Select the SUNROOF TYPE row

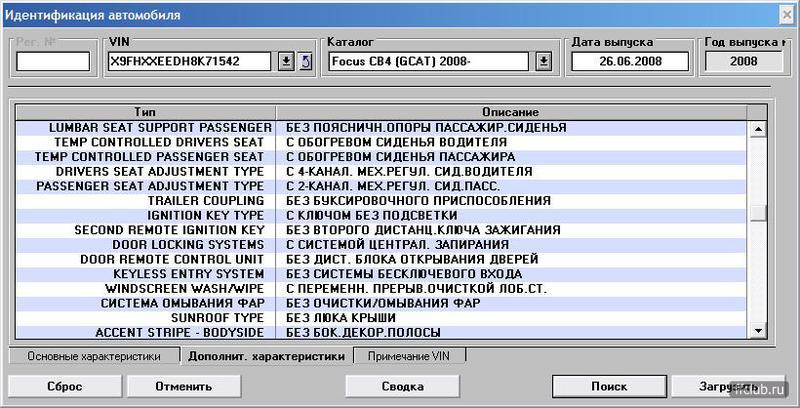pos(382,318)
